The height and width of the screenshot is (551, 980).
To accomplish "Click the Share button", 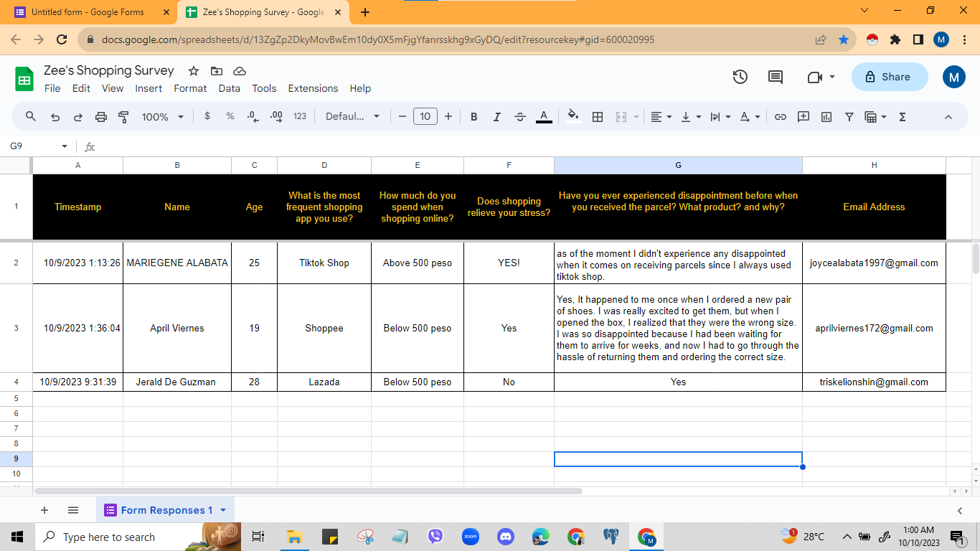I will click(889, 77).
